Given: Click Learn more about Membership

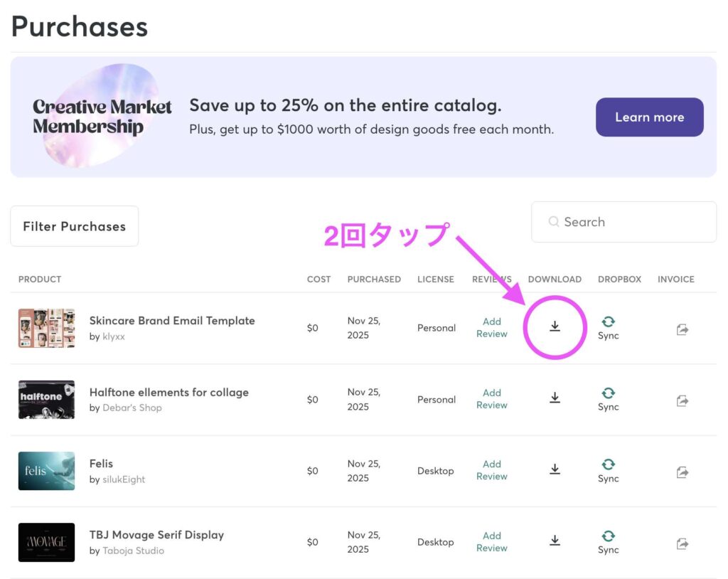Looking at the screenshot, I should [649, 117].
